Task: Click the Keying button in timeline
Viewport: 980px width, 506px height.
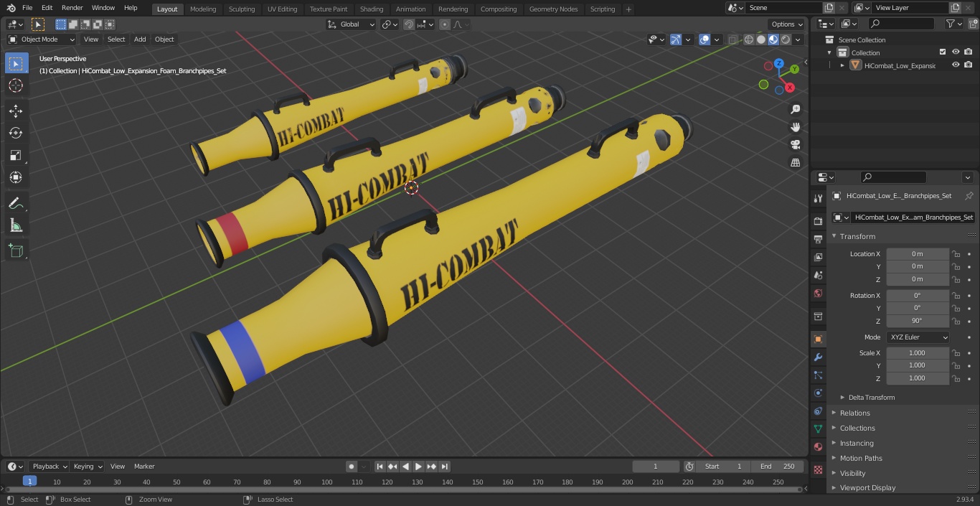Action: point(87,467)
